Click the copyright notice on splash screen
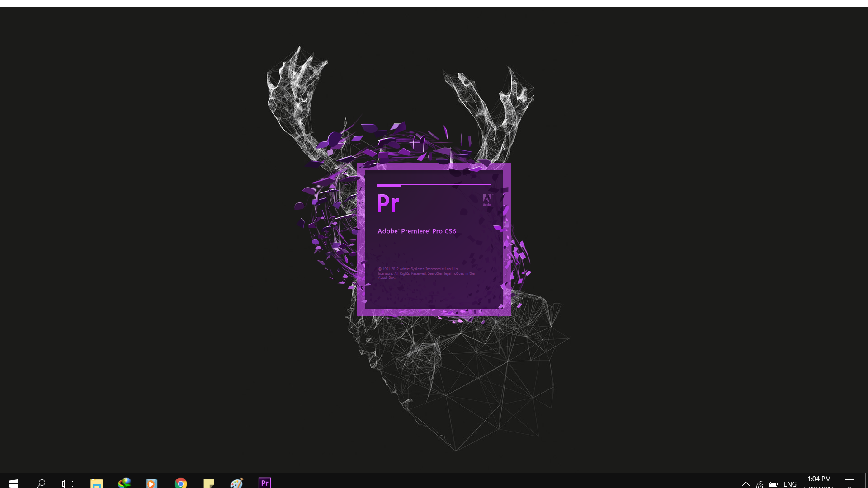The image size is (868, 488). pyautogui.click(x=426, y=273)
